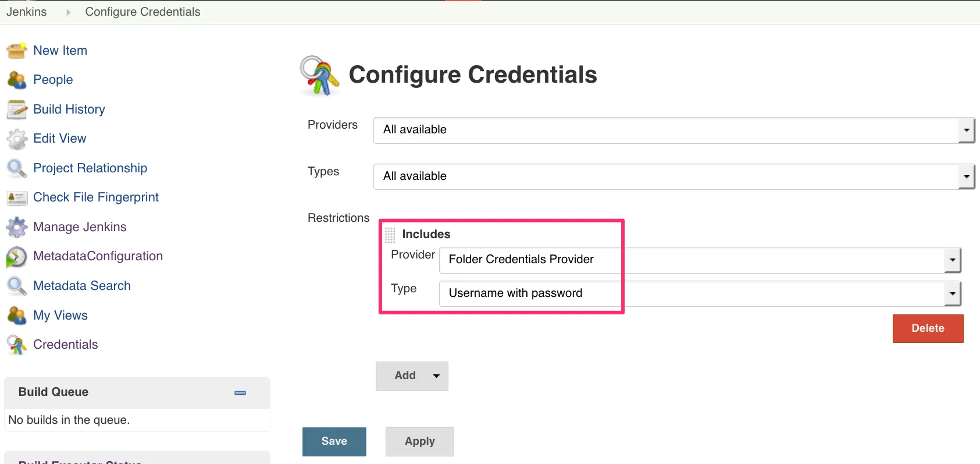
Task: Delete the Includes restriction
Action: (x=928, y=328)
